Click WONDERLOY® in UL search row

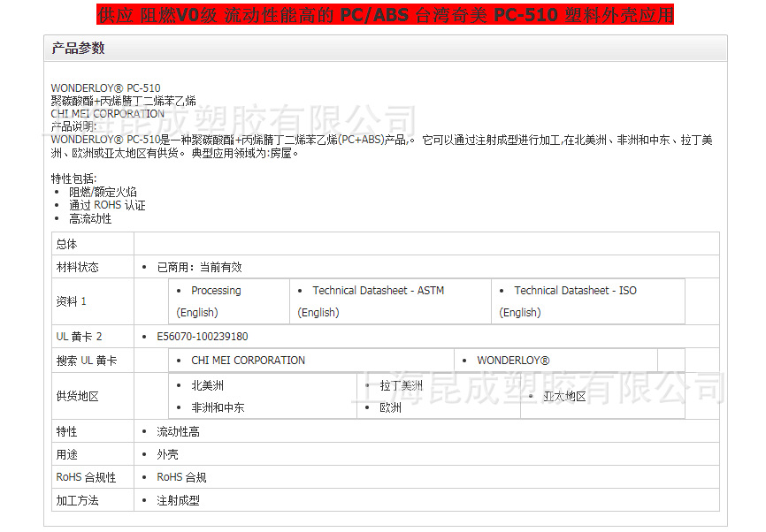pyautogui.click(x=513, y=361)
